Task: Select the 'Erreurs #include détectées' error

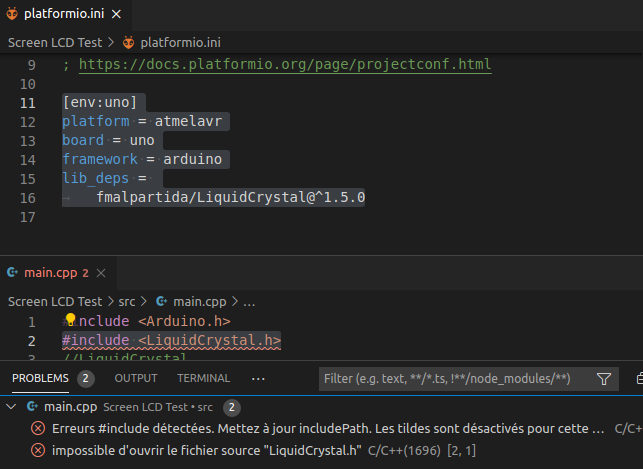Action: click(328, 429)
